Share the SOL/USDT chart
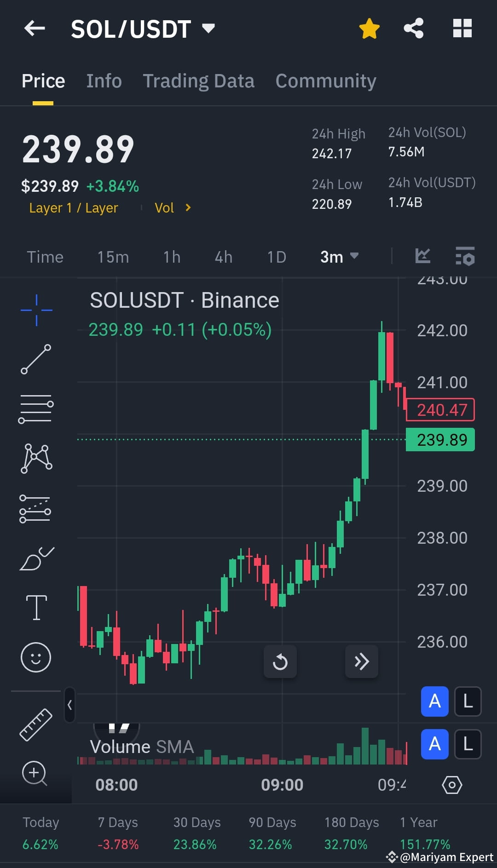 point(413,28)
